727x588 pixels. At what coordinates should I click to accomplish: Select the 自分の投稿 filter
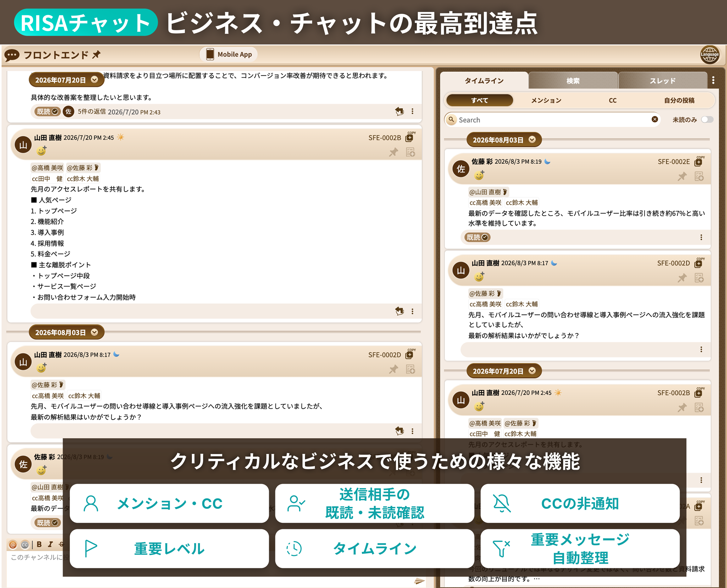(679, 100)
